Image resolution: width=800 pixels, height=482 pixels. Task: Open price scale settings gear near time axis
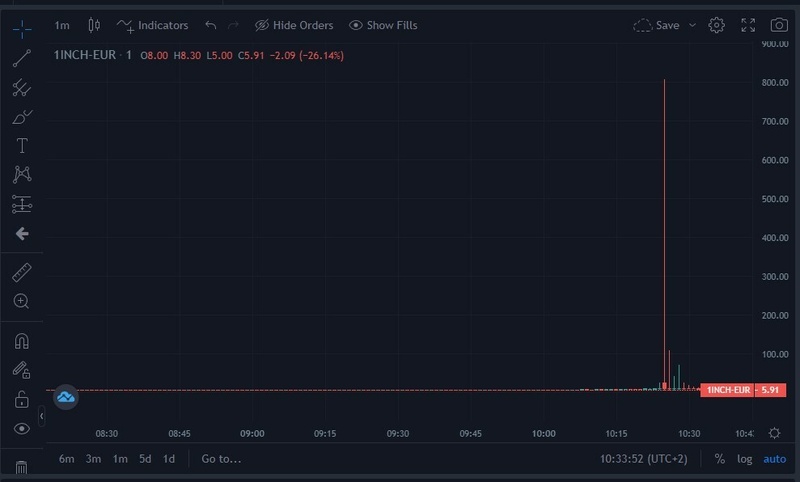click(774, 433)
